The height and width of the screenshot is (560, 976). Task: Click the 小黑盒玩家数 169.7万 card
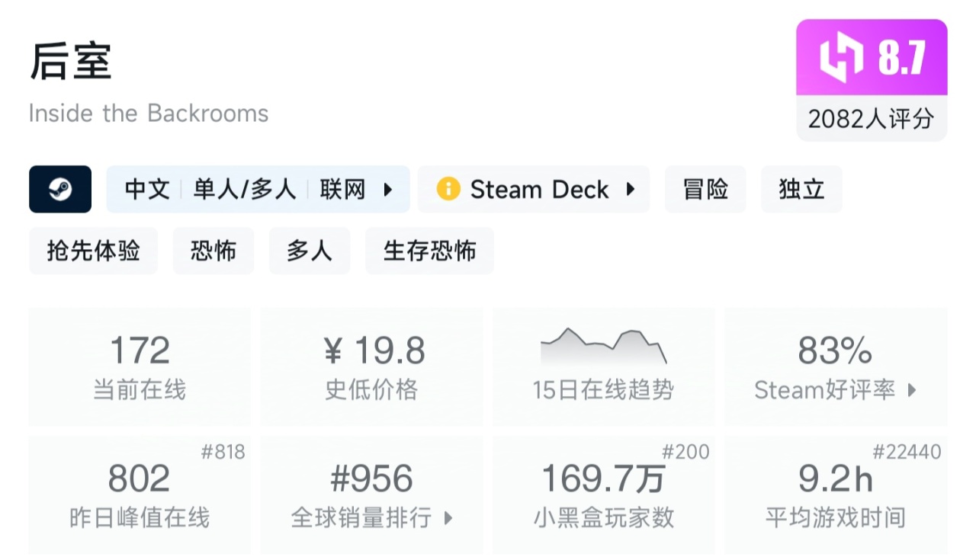tap(603, 494)
